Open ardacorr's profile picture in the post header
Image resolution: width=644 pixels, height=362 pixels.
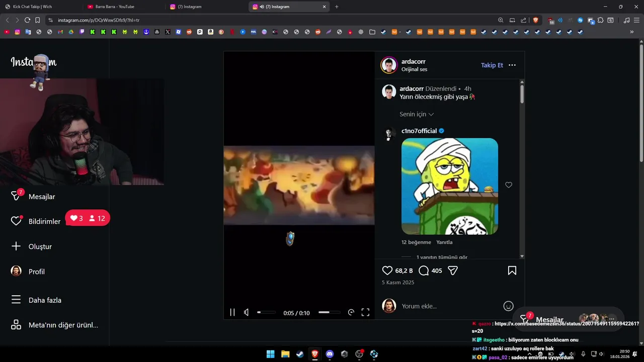pos(389,65)
